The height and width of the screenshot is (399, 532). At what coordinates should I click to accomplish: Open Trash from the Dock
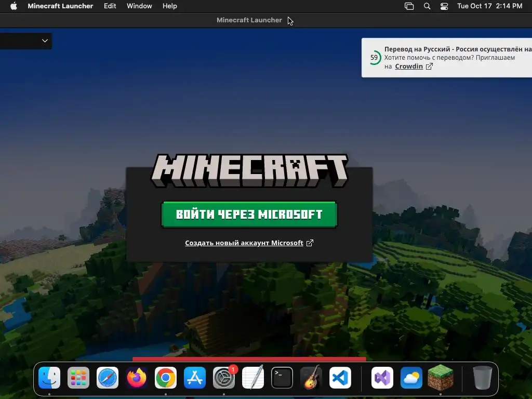click(x=483, y=378)
